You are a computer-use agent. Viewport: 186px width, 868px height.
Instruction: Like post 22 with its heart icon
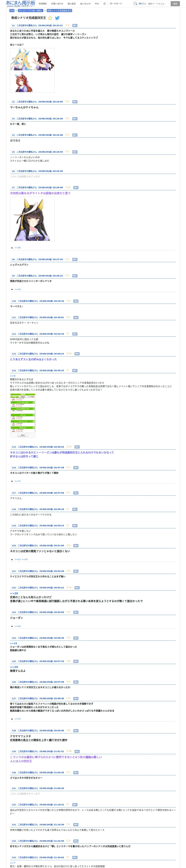tap(68, 587)
